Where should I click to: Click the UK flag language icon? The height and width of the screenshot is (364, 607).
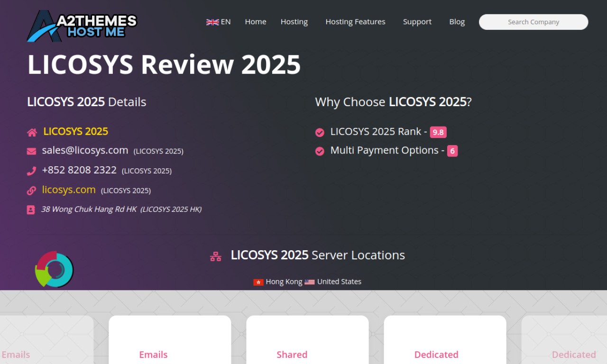(212, 22)
